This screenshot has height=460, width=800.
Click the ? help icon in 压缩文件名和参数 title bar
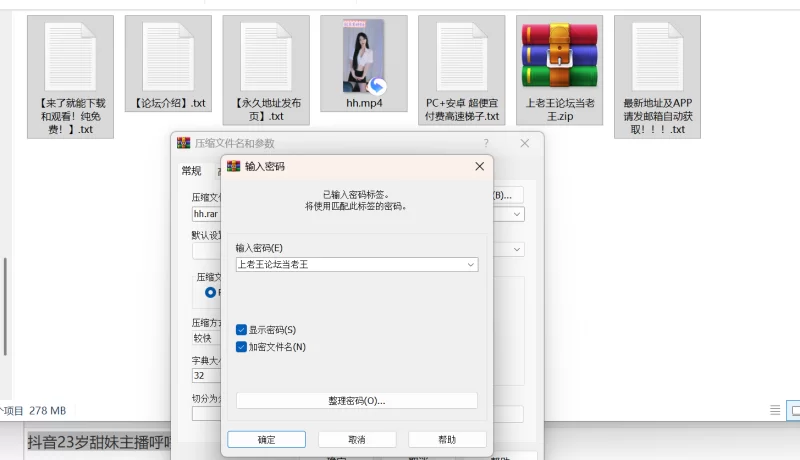(486, 143)
